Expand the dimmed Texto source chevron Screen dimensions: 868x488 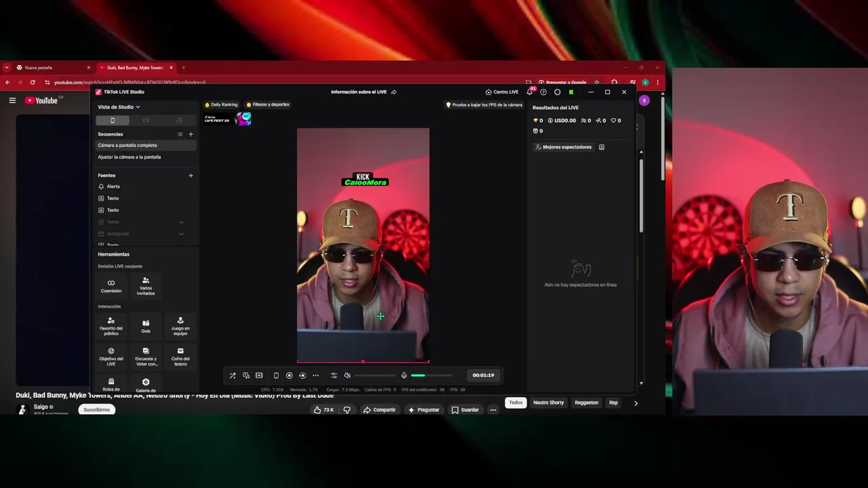[181, 222]
